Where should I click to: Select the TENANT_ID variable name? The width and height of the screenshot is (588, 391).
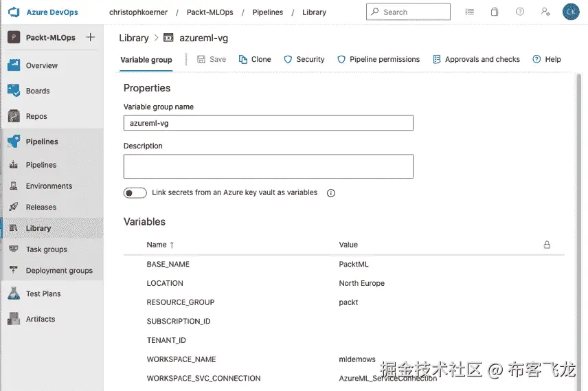(166, 340)
